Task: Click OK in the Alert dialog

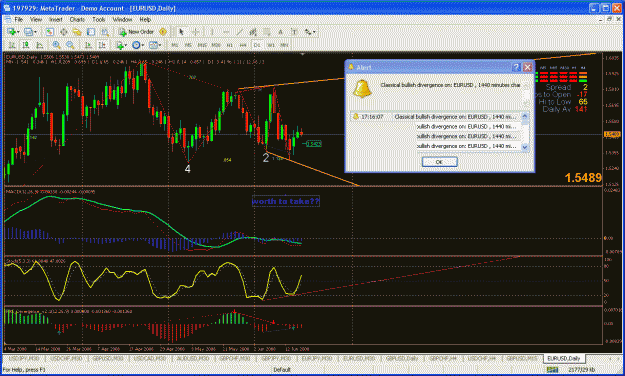Action: click(440, 162)
